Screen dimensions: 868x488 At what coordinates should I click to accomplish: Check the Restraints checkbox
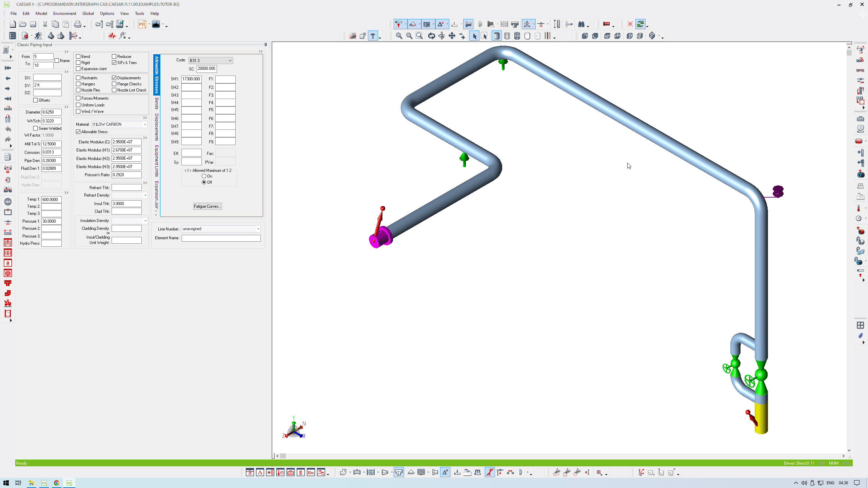(78, 78)
